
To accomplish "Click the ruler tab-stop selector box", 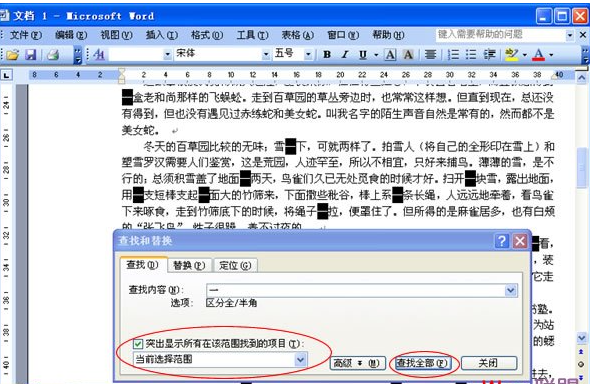I will [x=6, y=75].
